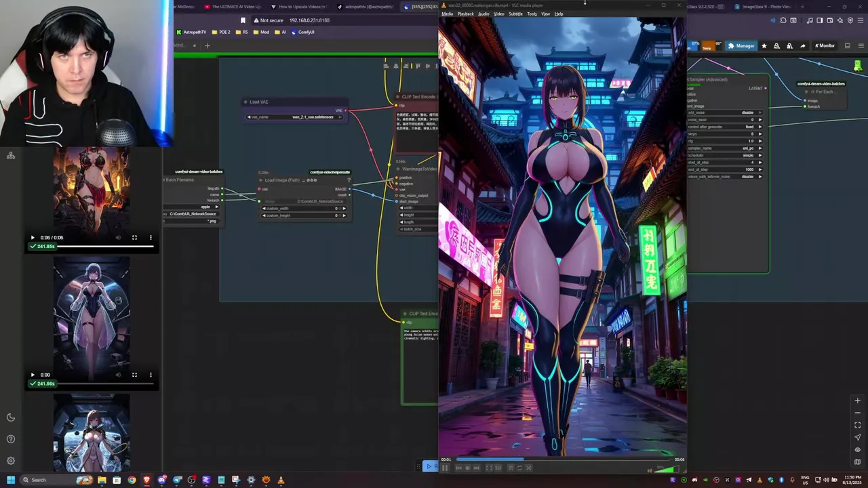Screen dimensions: 868x488
Task: Increment start_at_step value in KSampler
Action: click(x=760, y=162)
